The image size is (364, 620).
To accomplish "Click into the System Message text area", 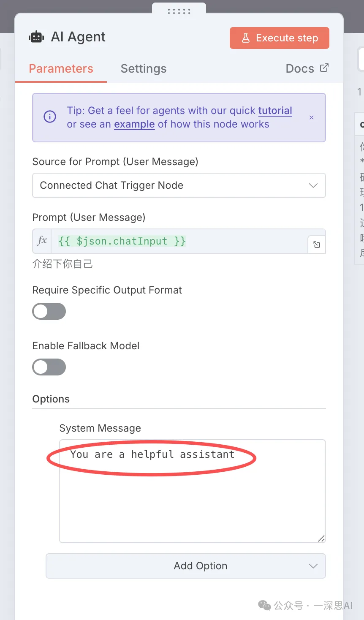I will coord(193,498).
